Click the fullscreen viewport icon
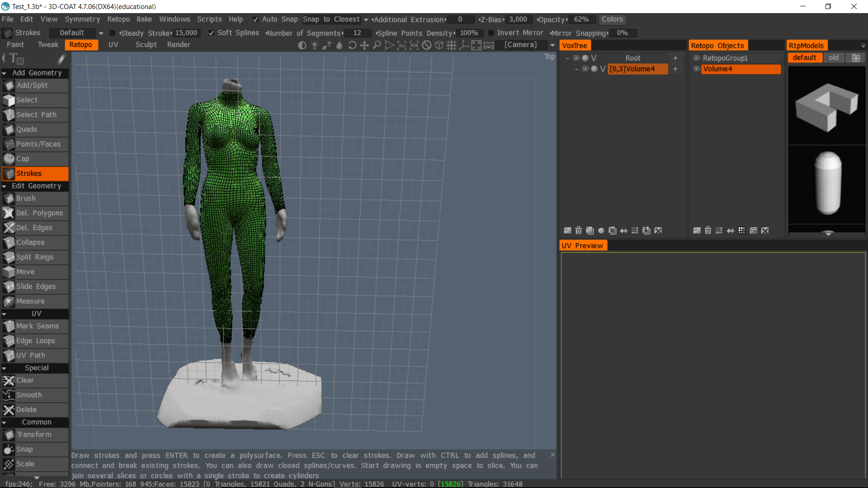The image size is (868, 488). [x=476, y=45]
